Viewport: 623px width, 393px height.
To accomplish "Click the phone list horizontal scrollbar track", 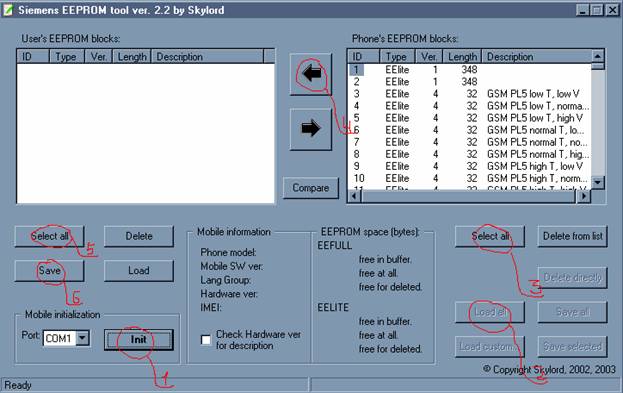I will (468, 196).
